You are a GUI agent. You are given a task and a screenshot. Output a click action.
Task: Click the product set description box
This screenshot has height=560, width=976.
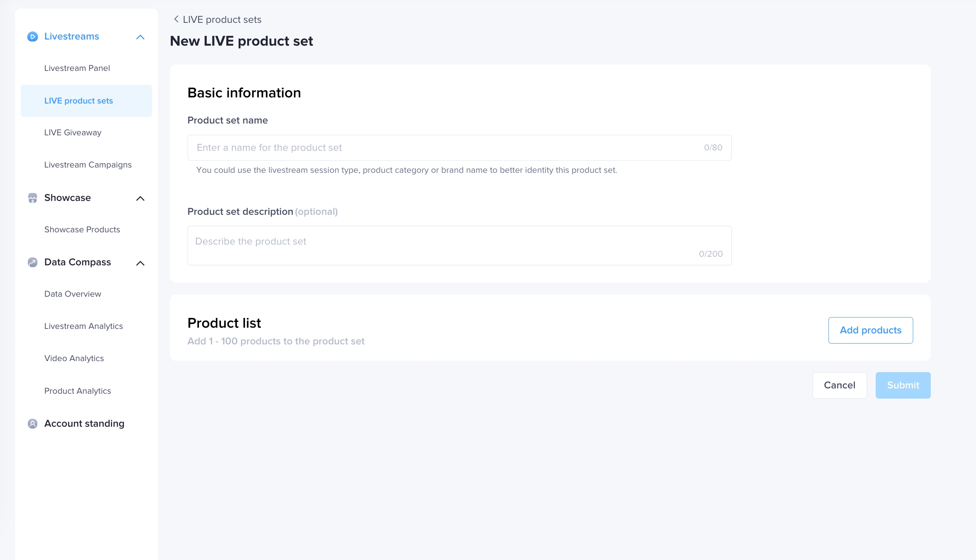pos(448,245)
